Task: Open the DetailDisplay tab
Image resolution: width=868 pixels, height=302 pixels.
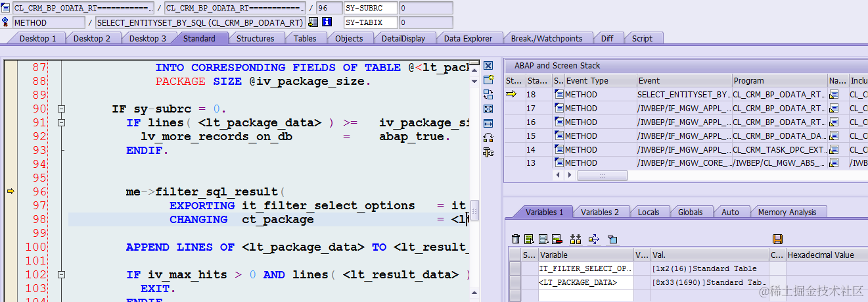Action: pos(403,38)
